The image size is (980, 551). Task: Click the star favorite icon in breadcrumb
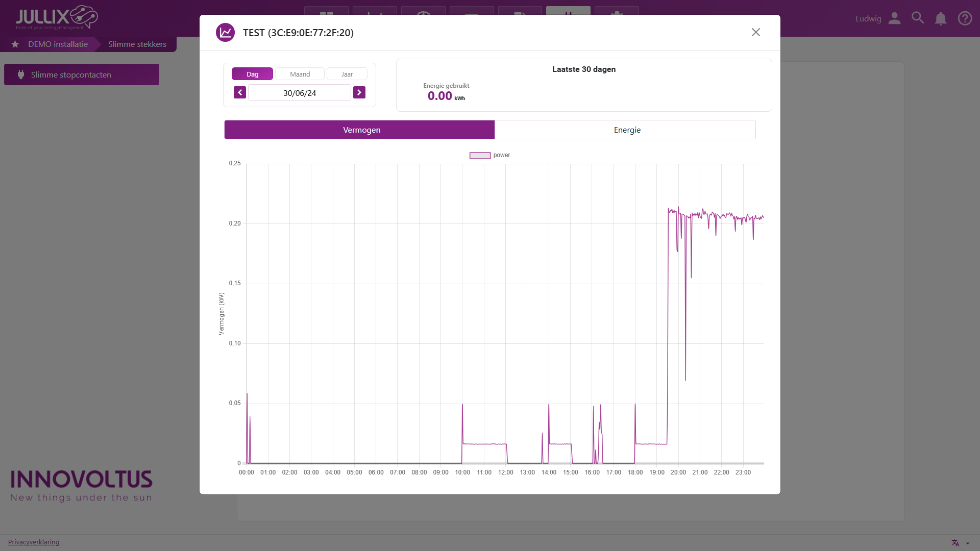[x=15, y=44]
